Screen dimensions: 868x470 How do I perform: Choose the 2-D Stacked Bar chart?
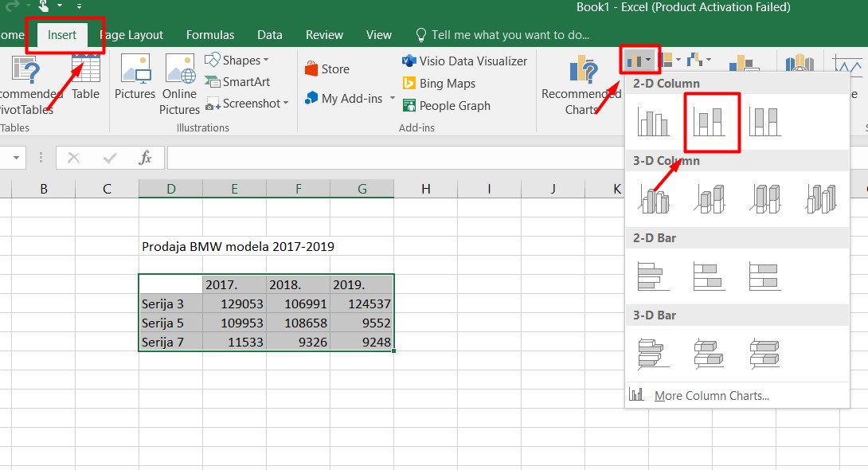tap(709, 276)
